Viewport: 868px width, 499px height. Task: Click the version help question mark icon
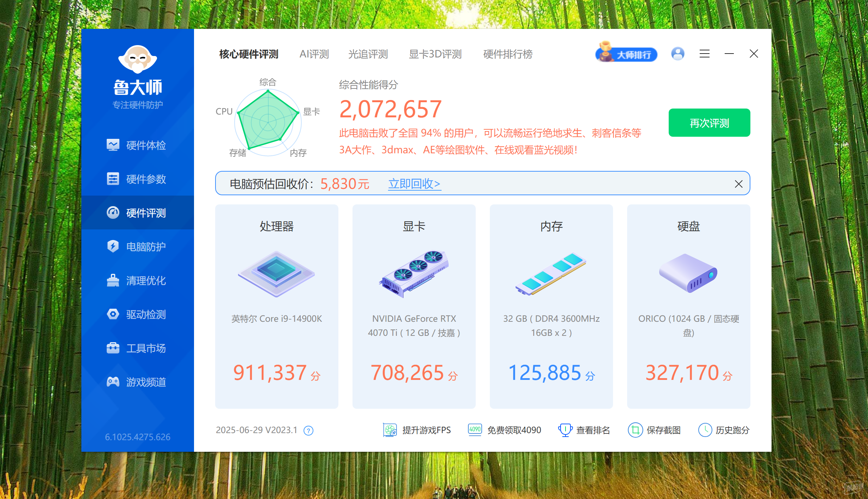point(308,431)
